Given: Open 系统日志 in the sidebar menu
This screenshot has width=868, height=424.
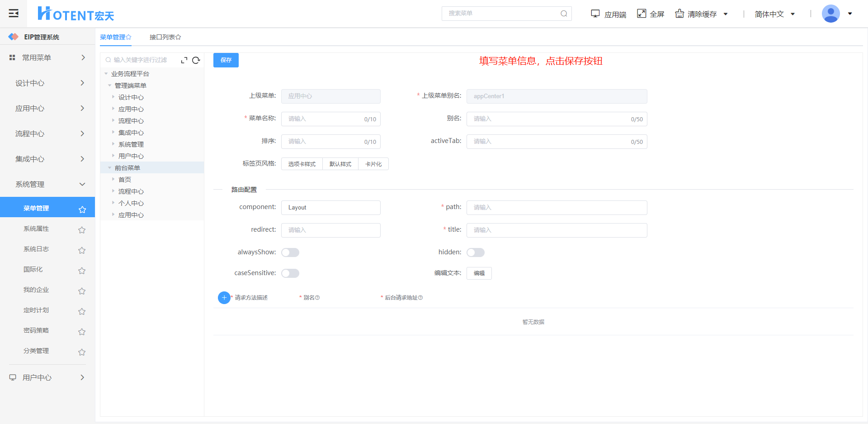Looking at the screenshot, I should tap(36, 249).
